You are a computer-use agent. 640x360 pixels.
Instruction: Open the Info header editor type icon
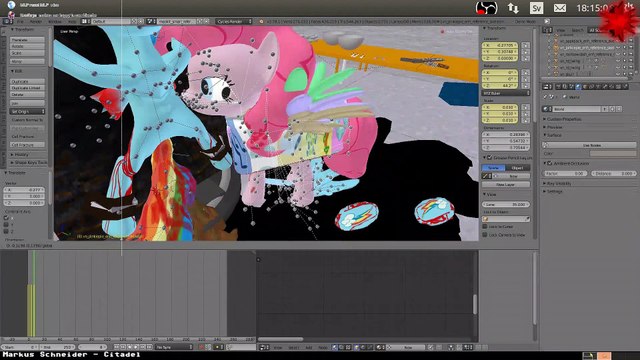(7, 21)
